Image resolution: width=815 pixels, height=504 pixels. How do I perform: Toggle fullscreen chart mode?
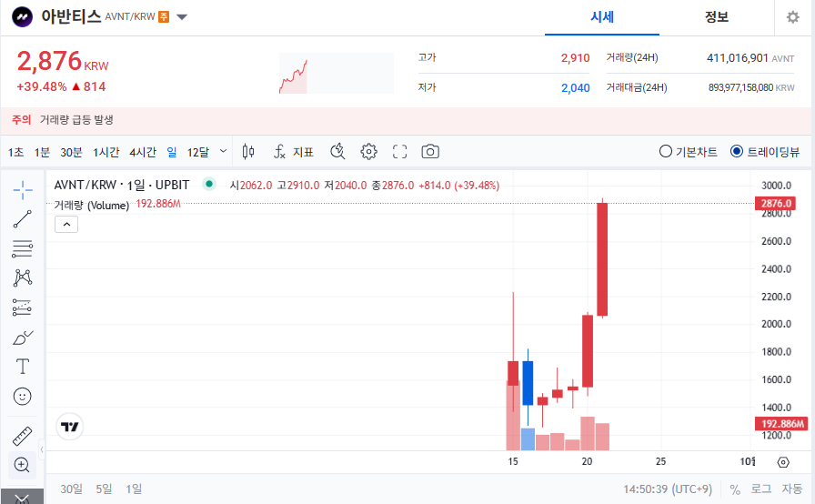click(399, 152)
